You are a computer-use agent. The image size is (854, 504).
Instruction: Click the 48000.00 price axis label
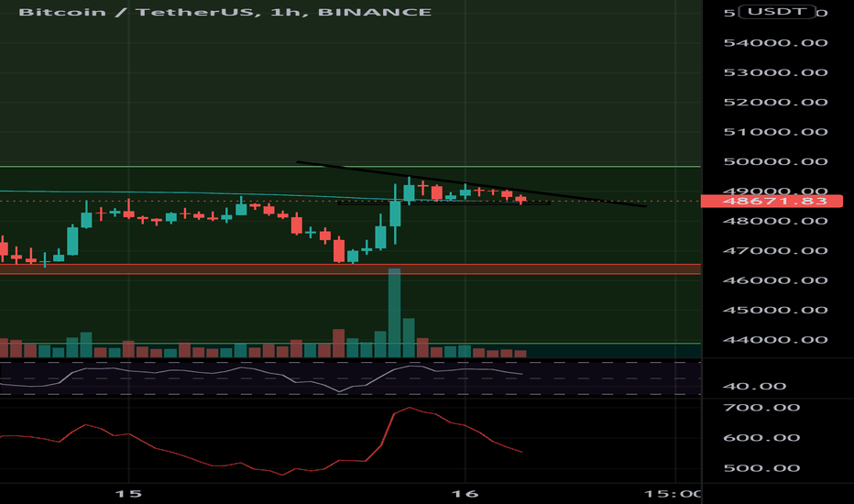pyautogui.click(x=775, y=221)
